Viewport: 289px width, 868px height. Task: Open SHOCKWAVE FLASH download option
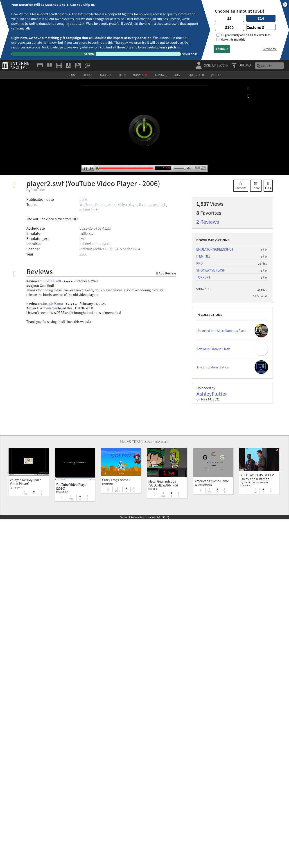click(x=211, y=270)
